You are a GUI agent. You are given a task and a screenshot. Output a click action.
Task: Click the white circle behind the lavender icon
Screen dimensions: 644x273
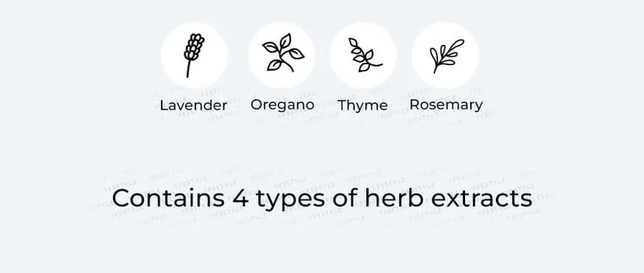(194, 55)
